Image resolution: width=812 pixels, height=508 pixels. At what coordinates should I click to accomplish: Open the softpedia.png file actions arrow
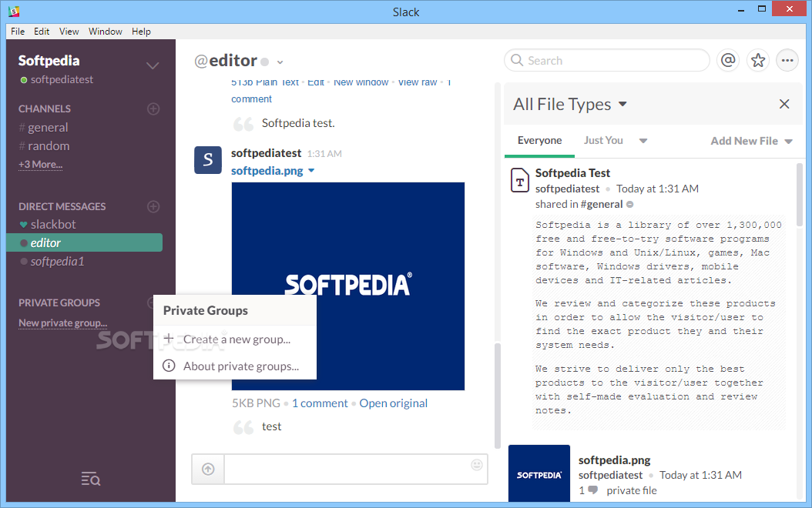[x=311, y=171]
